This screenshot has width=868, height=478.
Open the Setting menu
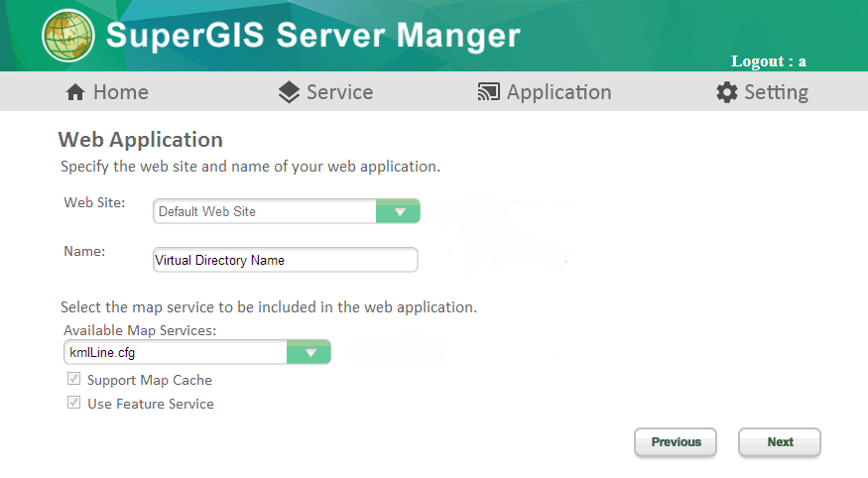pos(762,92)
